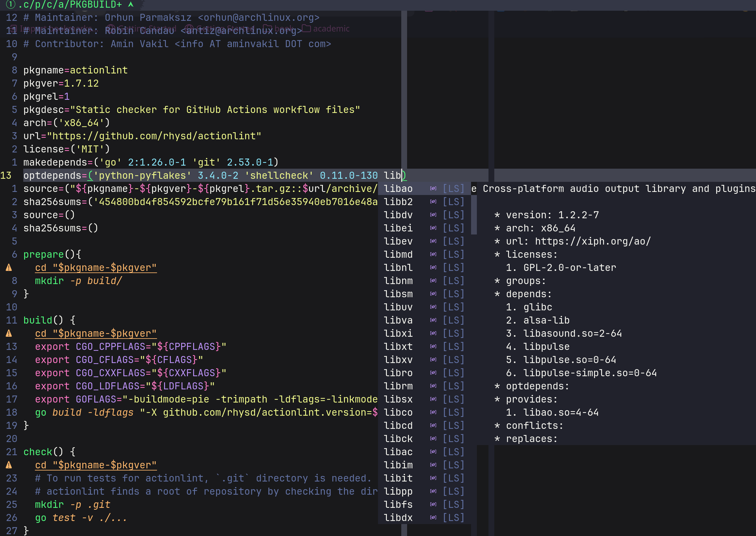This screenshot has height=536, width=756.
Task: Pick libxt from the suggestions
Action: [x=424, y=347]
